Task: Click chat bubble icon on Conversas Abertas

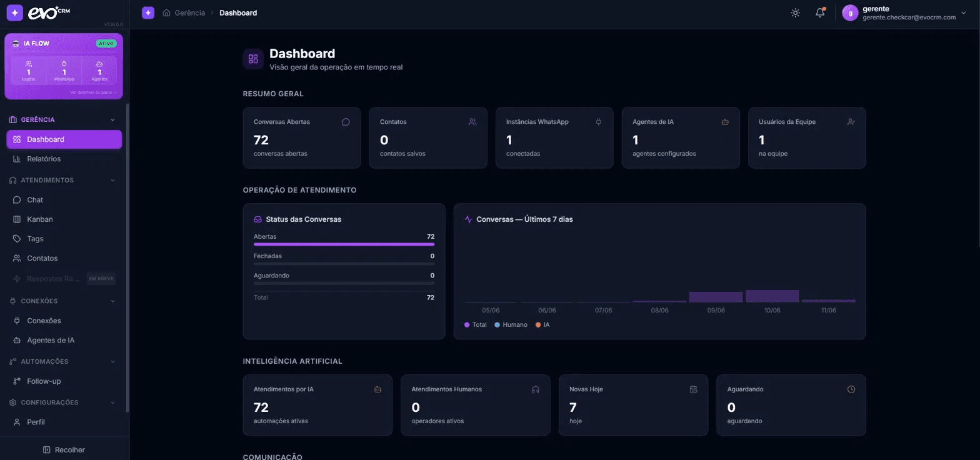Action: 346,122
